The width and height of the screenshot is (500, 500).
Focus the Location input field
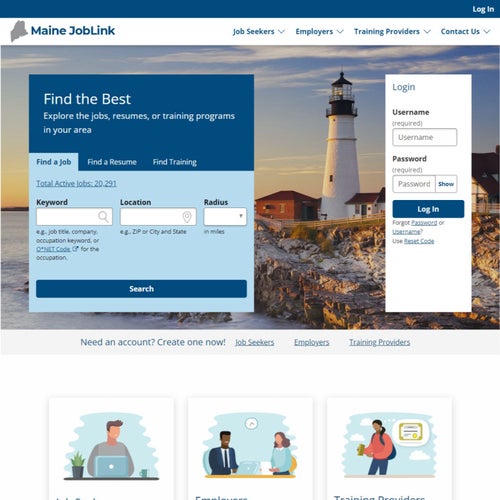(x=158, y=217)
